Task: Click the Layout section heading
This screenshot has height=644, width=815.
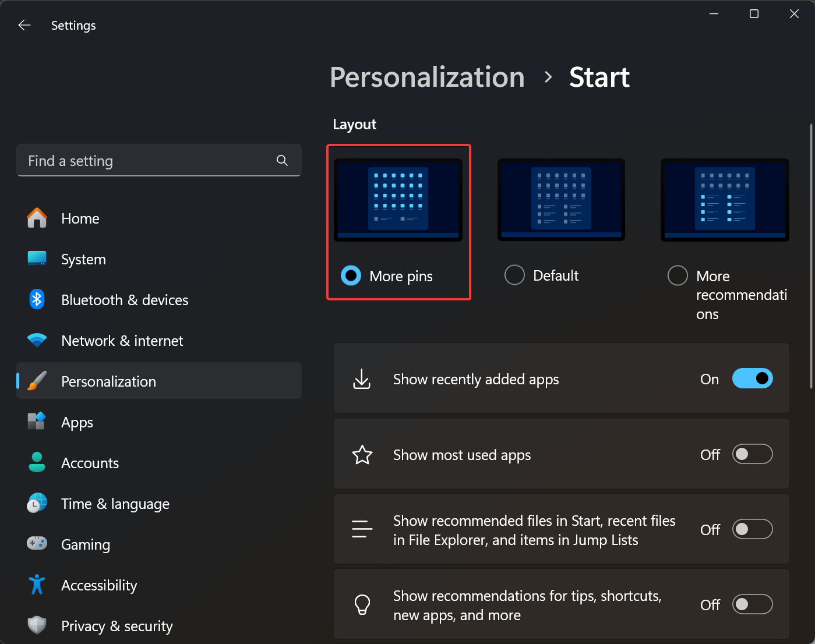Action: pyautogui.click(x=355, y=124)
